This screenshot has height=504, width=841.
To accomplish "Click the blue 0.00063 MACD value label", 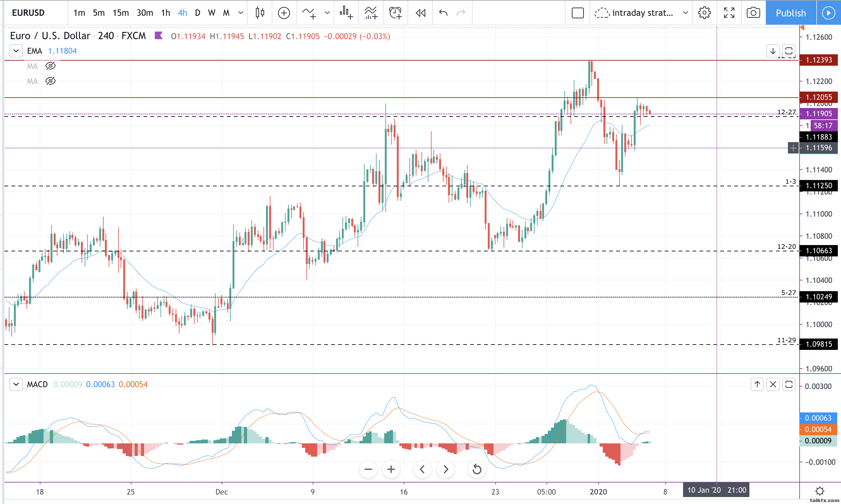I will (x=818, y=418).
